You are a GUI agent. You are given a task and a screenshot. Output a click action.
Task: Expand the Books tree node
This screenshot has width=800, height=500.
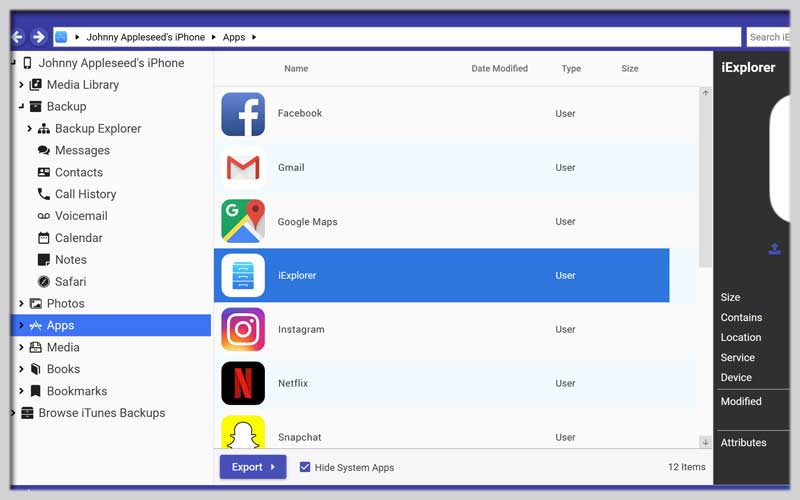coord(21,369)
